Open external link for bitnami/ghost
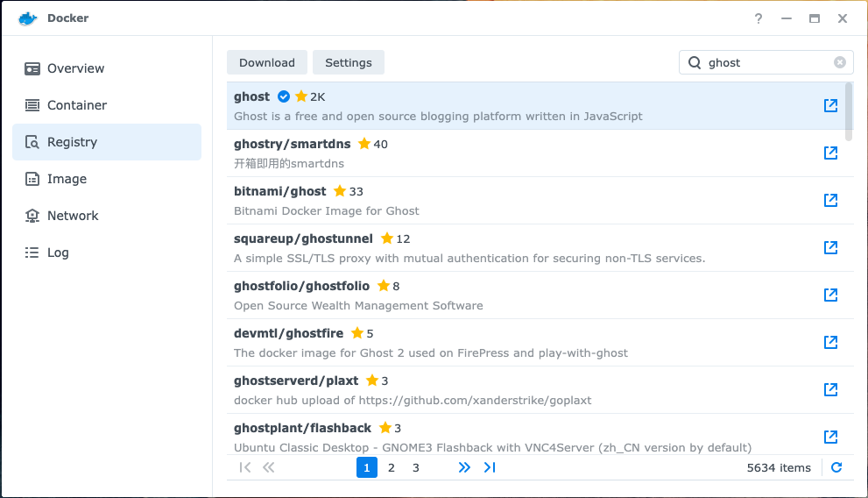The width and height of the screenshot is (868, 498). point(830,200)
